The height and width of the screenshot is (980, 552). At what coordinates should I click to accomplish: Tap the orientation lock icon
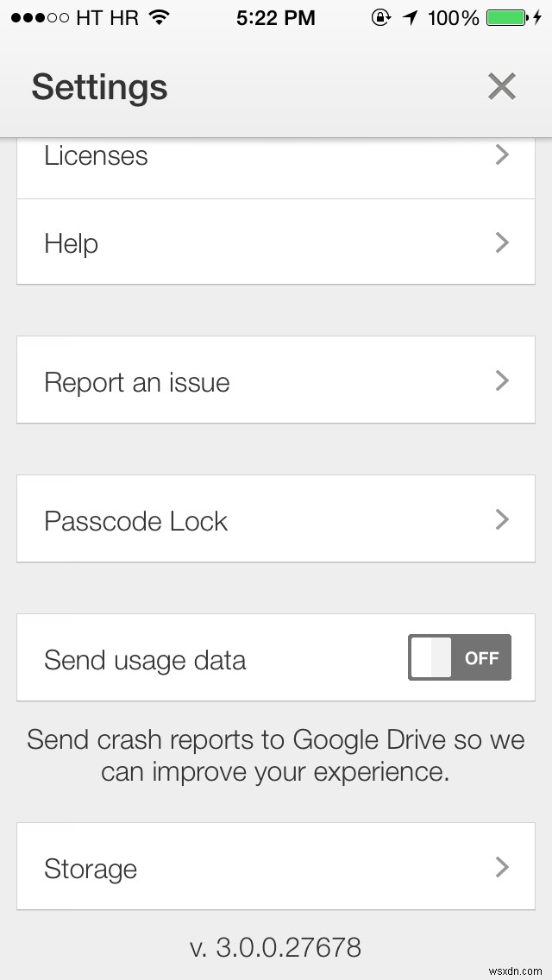click(x=380, y=17)
